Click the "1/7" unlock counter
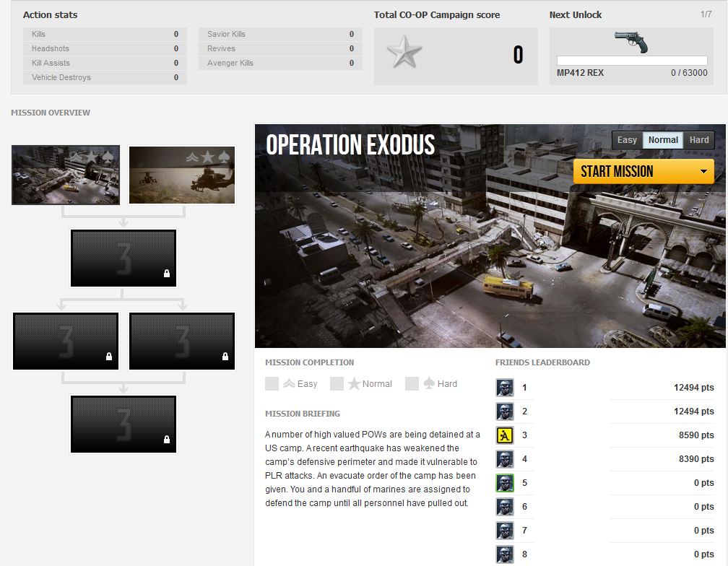This screenshot has height=566, width=728. [706, 14]
